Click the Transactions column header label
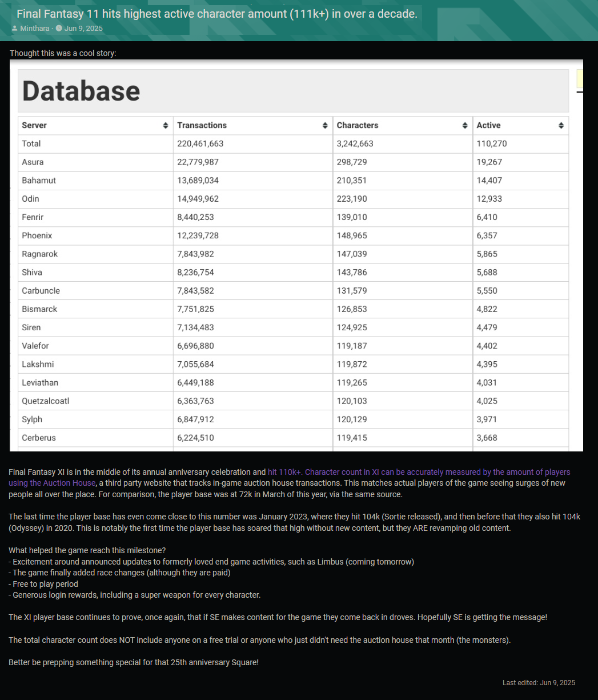 point(202,125)
